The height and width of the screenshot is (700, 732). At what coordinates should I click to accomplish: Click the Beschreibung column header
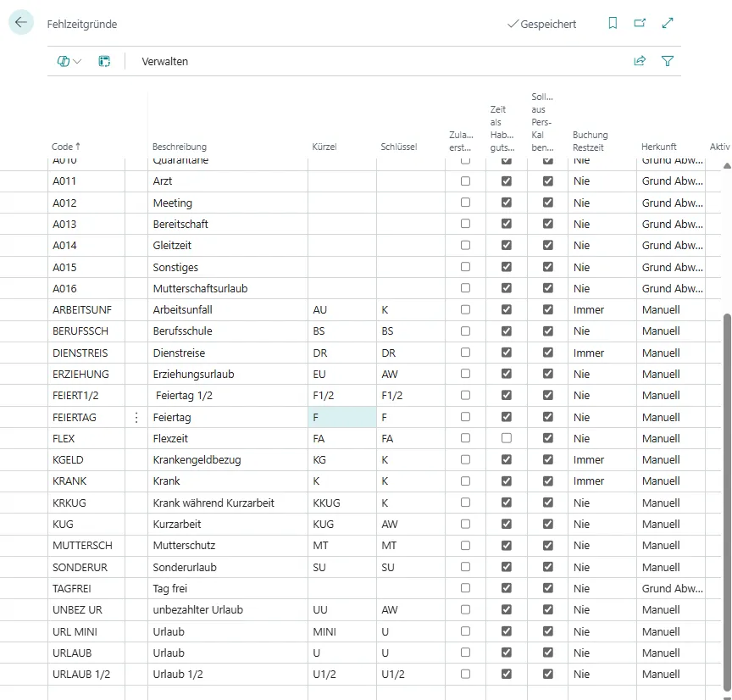pos(180,147)
